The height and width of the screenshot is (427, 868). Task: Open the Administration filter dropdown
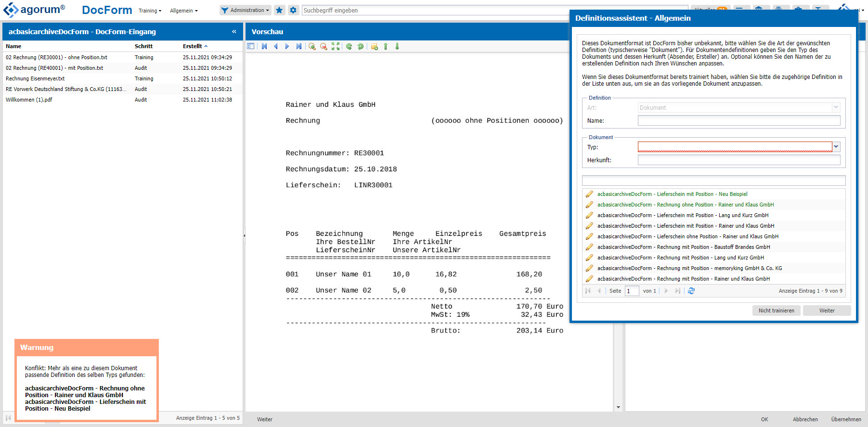[x=246, y=10]
